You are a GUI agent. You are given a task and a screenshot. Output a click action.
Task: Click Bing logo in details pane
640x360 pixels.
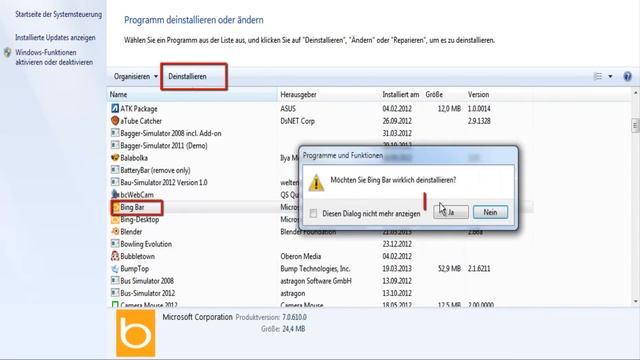(136, 333)
